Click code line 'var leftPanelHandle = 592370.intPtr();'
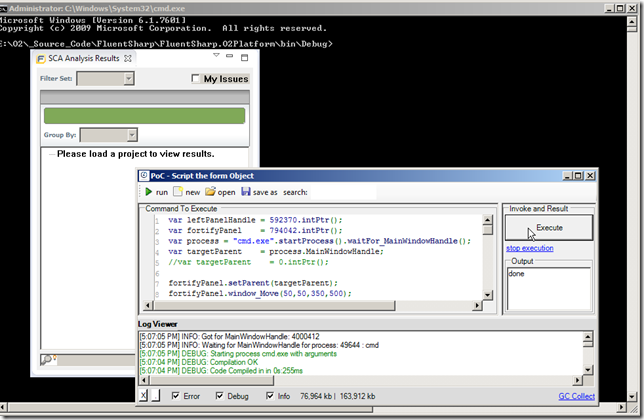This screenshot has width=644, height=420. tap(255, 220)
